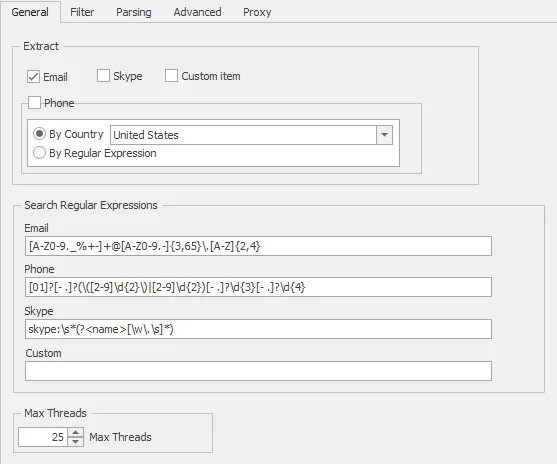
Task: Click the United States country combo box
Action: (251, 135)
